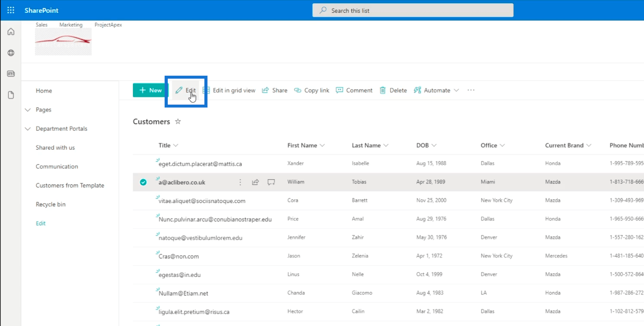Open the First Name column dropdown
Image resolution: width=644 pixels, height=326 pixels.
point(306,145)
